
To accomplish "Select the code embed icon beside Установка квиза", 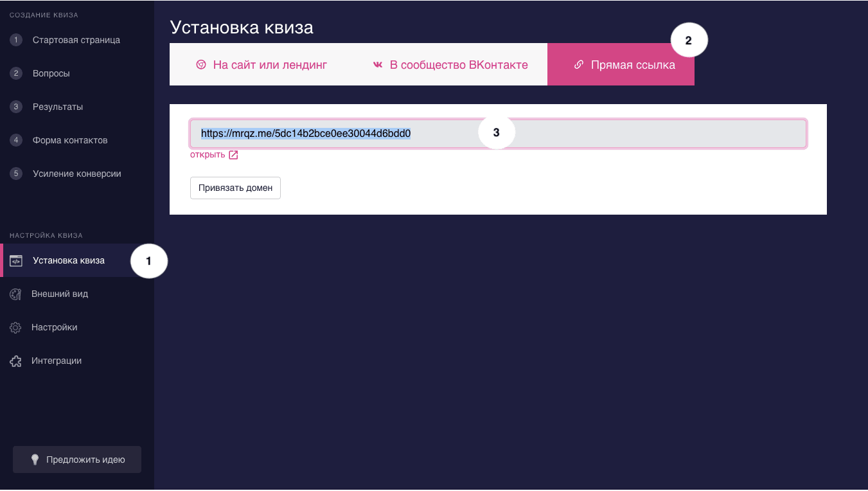I will tap(15, 260).
